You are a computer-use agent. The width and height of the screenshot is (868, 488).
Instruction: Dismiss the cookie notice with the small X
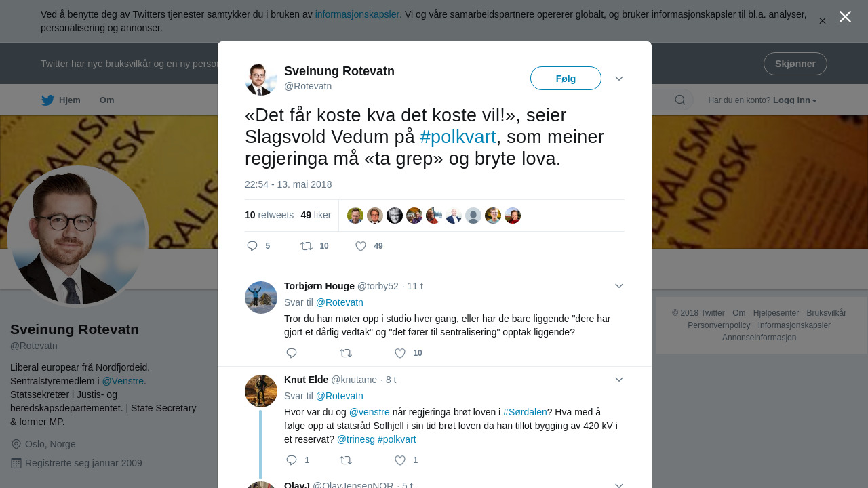tap(822, 21)
